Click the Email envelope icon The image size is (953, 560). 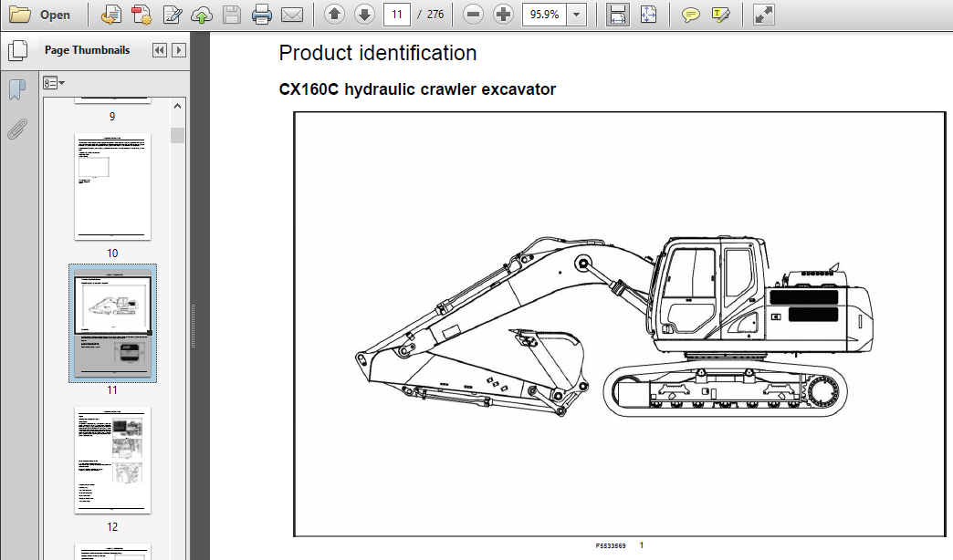(x=292, y=15)
